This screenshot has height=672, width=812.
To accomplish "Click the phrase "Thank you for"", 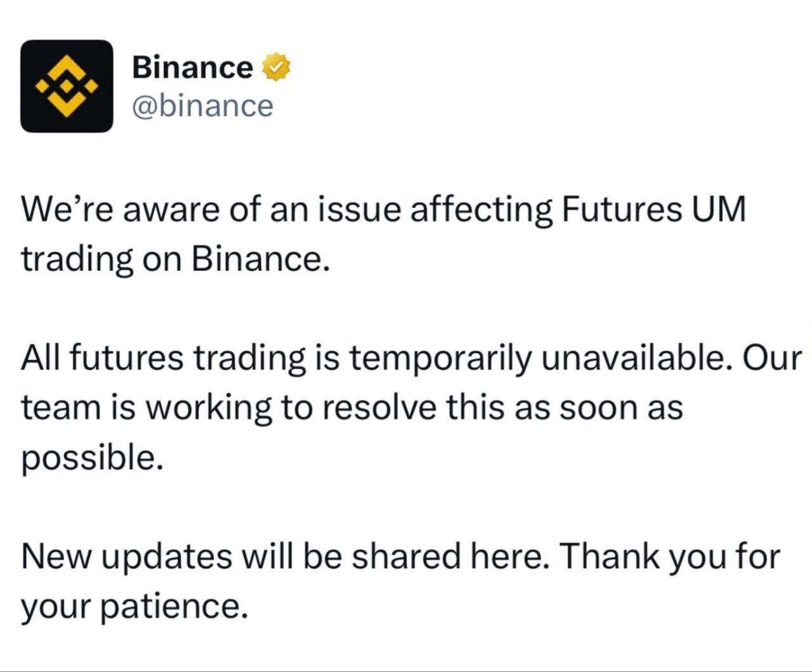I will [x=670, y=557].
